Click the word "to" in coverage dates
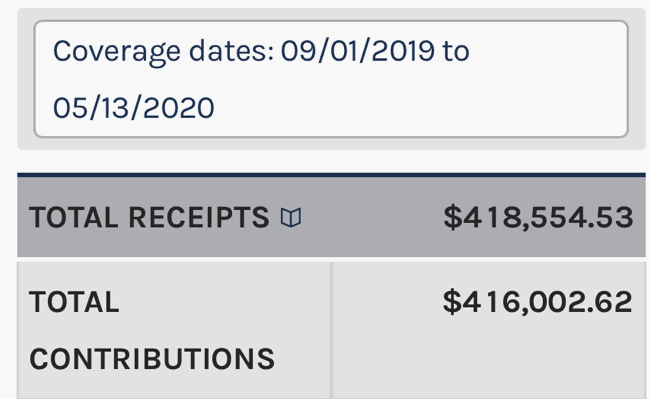The height and width of the screenshot is (399, 650). click(x=456, y=51)
